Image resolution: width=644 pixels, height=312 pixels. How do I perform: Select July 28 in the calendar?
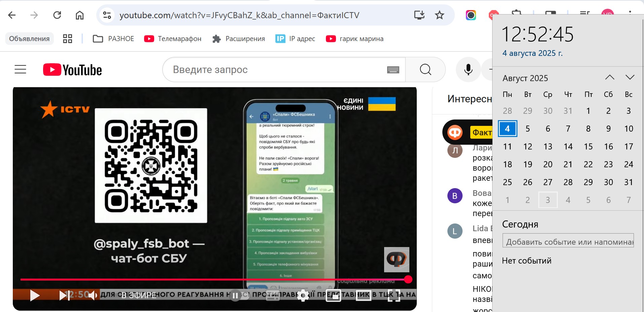click(507, 111)
